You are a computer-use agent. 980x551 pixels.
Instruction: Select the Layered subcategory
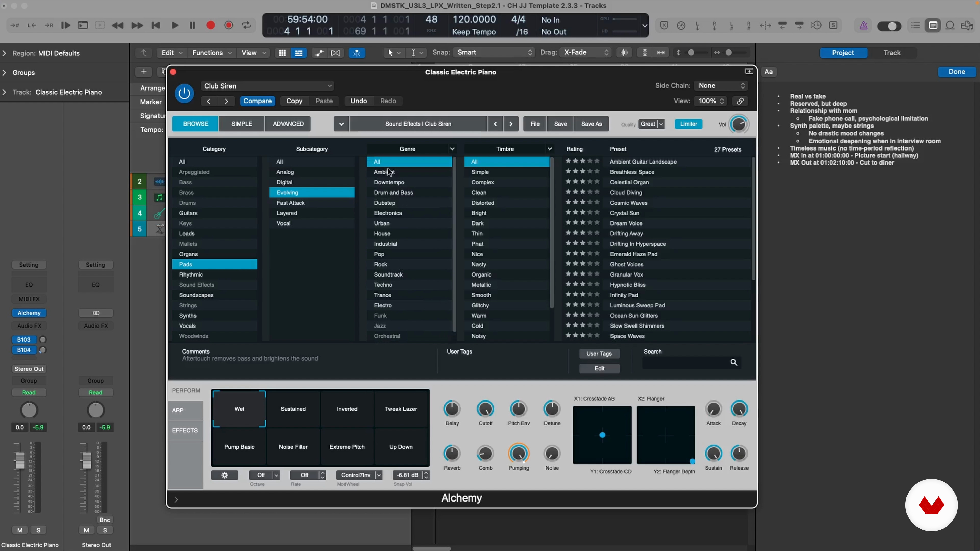pyautogui.click(x=312, y=213)
